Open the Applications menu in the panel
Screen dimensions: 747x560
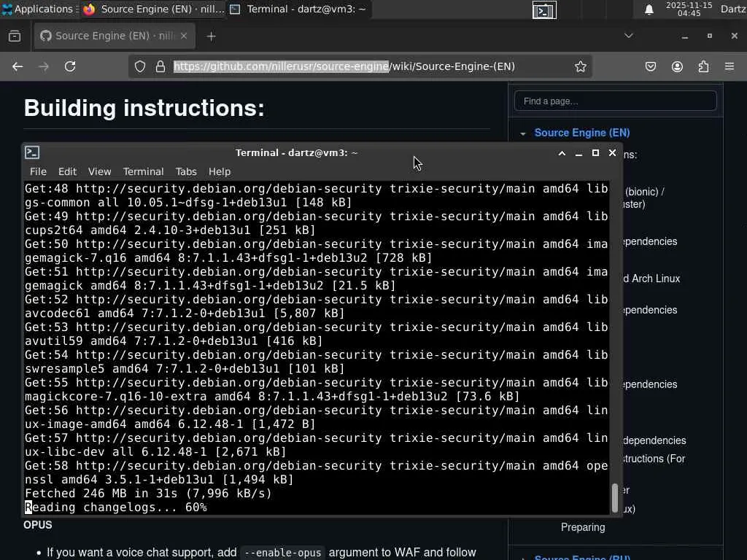coord(39,9)
